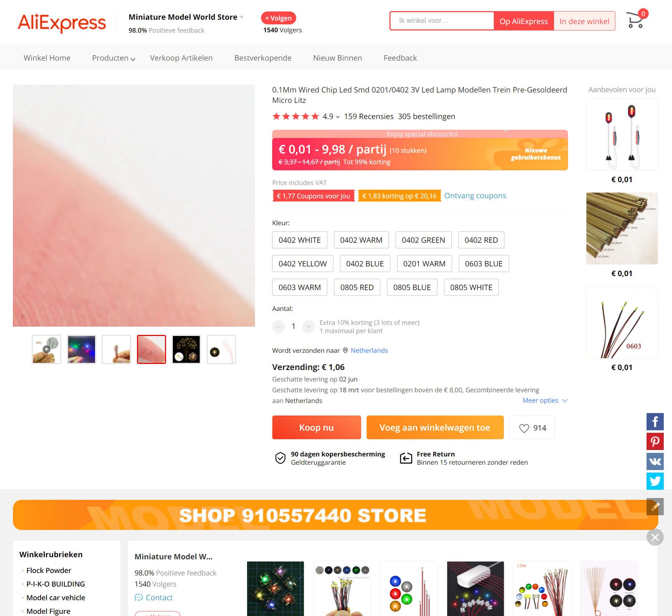This screenshot has width=672, height=616.
Task: Add to wishlist with heart icon
Action: 532,428
